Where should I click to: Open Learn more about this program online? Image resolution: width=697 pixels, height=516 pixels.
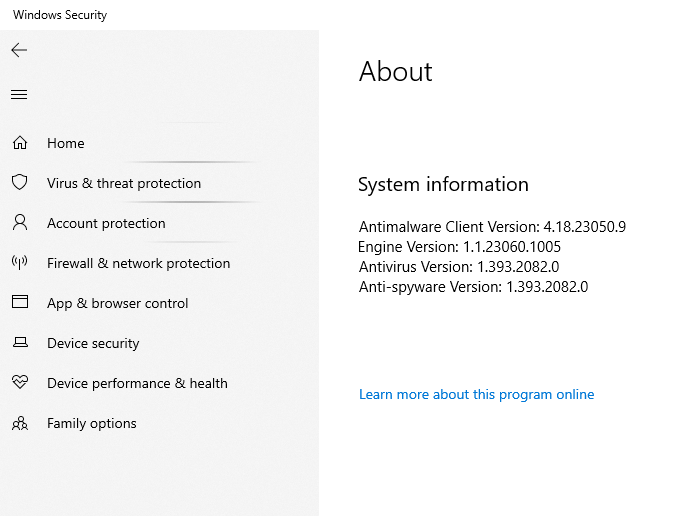coord(476,394)
